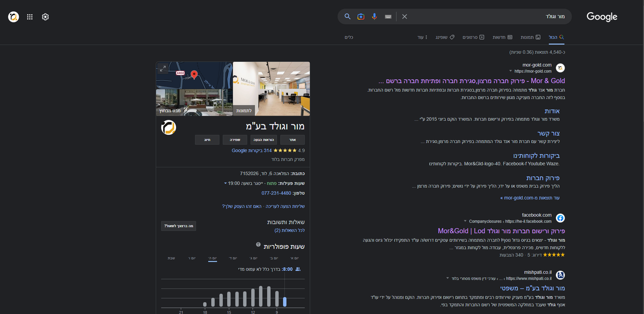Expand the arrow next to he-il.facebook.com
This screenshot has height=314, width=644.
(465, 222)
